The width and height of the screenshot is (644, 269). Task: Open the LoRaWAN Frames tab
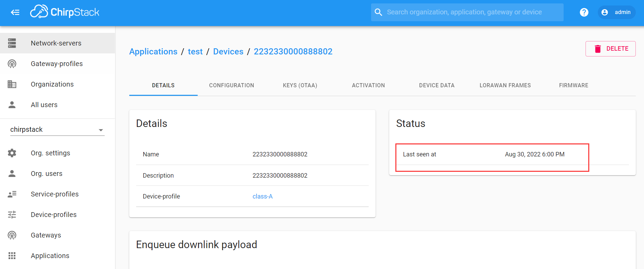click(505, 86)
